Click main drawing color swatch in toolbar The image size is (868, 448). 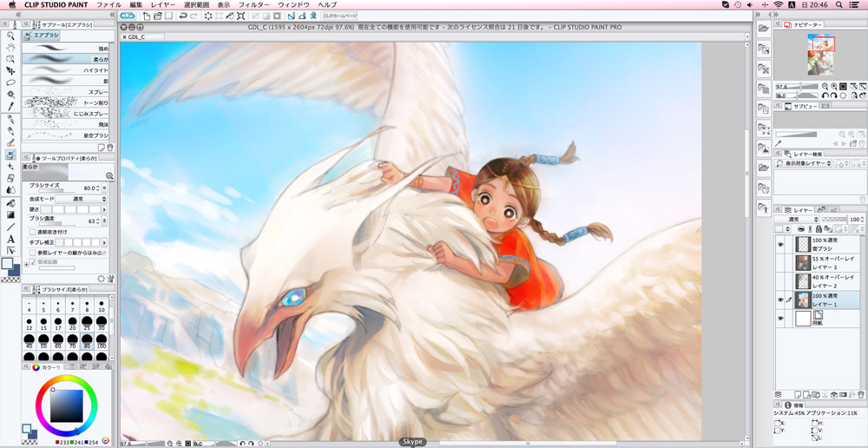coord(8,264)
